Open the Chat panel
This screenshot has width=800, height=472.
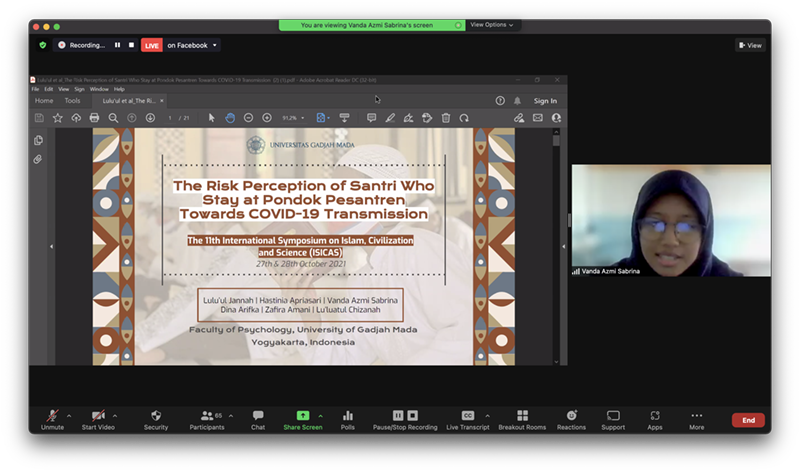coord(258,416)
